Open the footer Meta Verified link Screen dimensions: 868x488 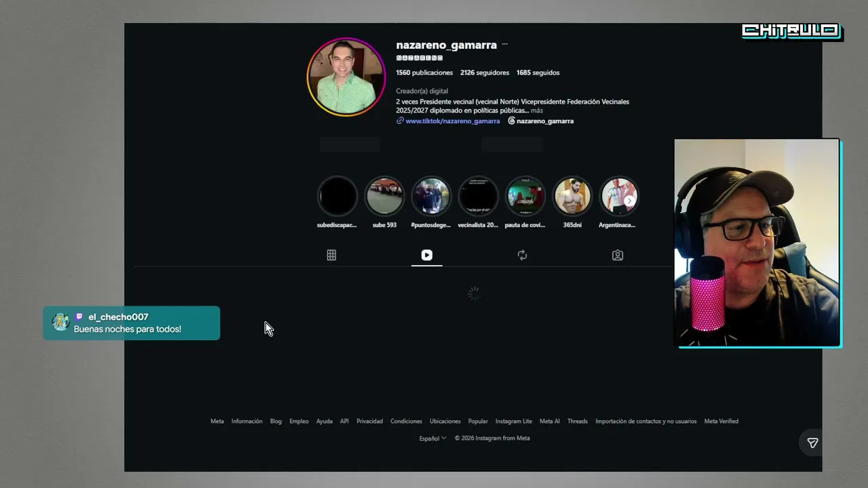[x=722, y=421]
